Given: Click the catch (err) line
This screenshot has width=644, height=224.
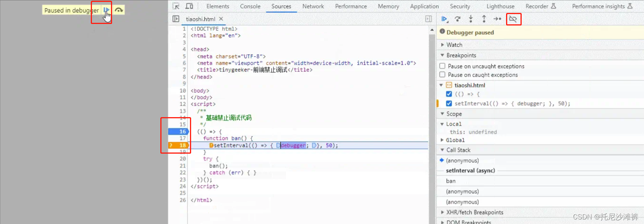Looking at the screenshot, I should pyautogui.click(x=229, y=173).
